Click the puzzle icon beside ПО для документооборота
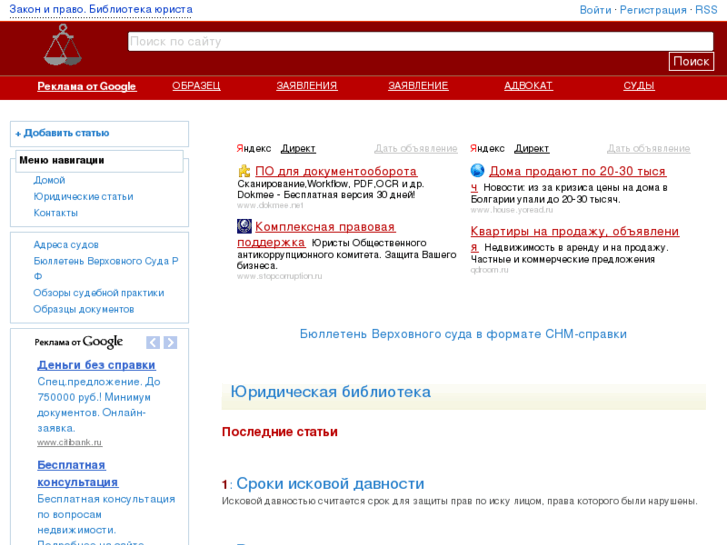The height and width of the screenshot is (545, 727). 244,171
